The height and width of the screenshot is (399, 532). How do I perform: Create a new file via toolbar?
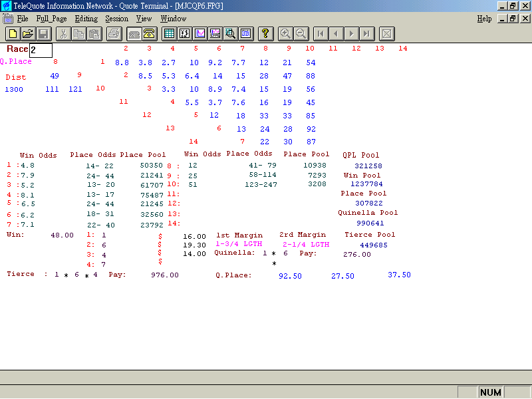coord(13,34)
